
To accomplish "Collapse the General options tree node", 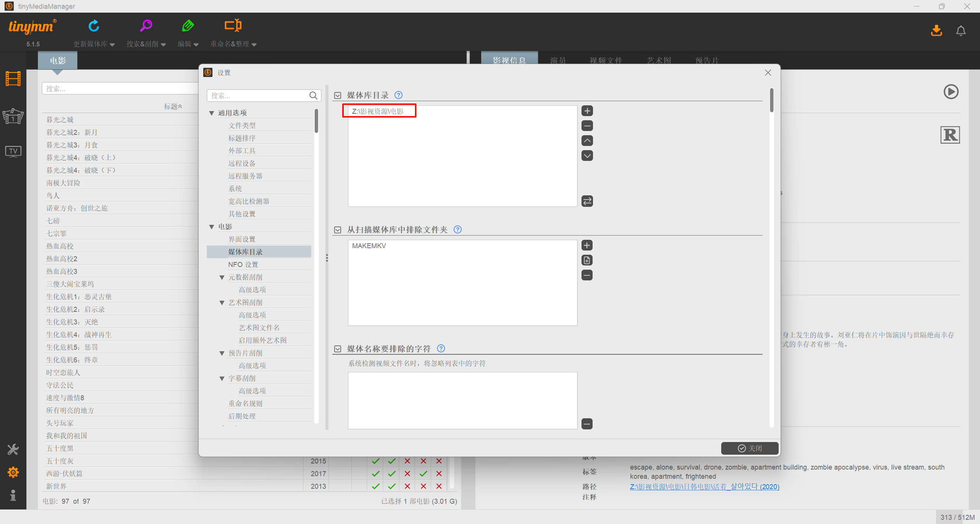I will click(212, 113).
